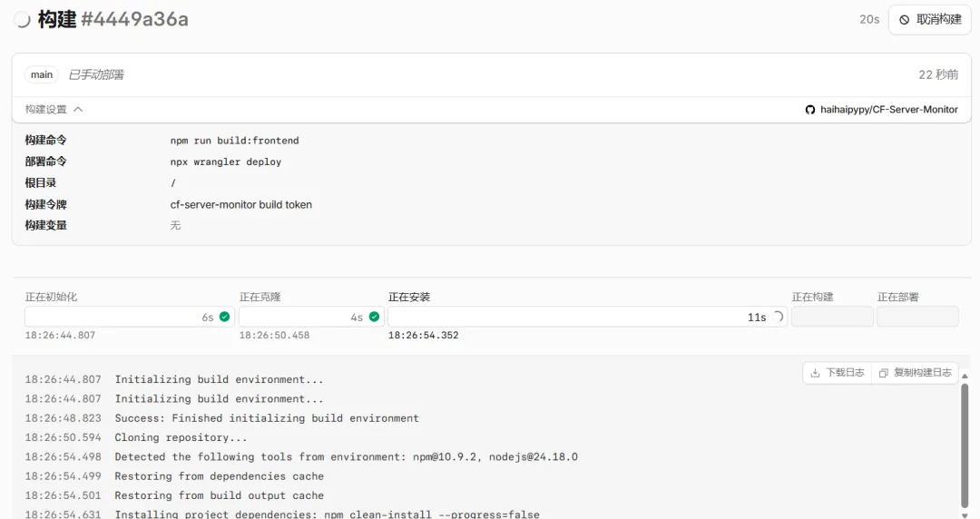The height and width of the screenshot is (519, 980).
Task: Click the log line 'Cloning repository...'
Action: [181, 437]
